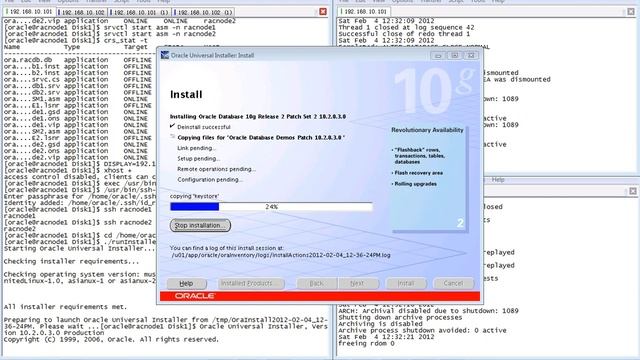Click the ora....E1.lsnr row
The width and height of the screenshot is (640, 360).
78,106
